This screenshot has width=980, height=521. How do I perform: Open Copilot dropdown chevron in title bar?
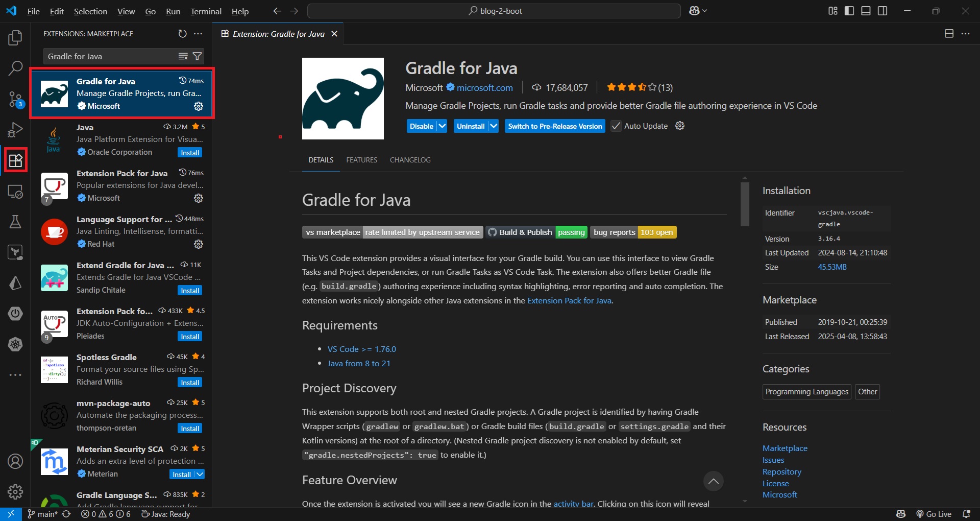click(x=705, y=11)
